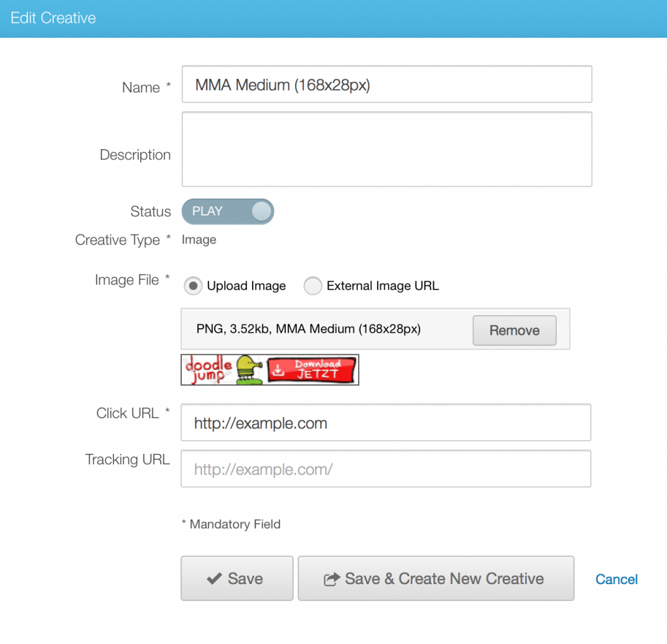Click the 'Image' creative type value

[199, 240]
